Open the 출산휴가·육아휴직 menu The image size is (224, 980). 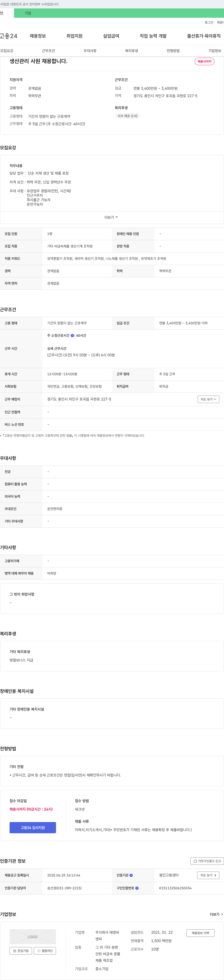[203, 36]
